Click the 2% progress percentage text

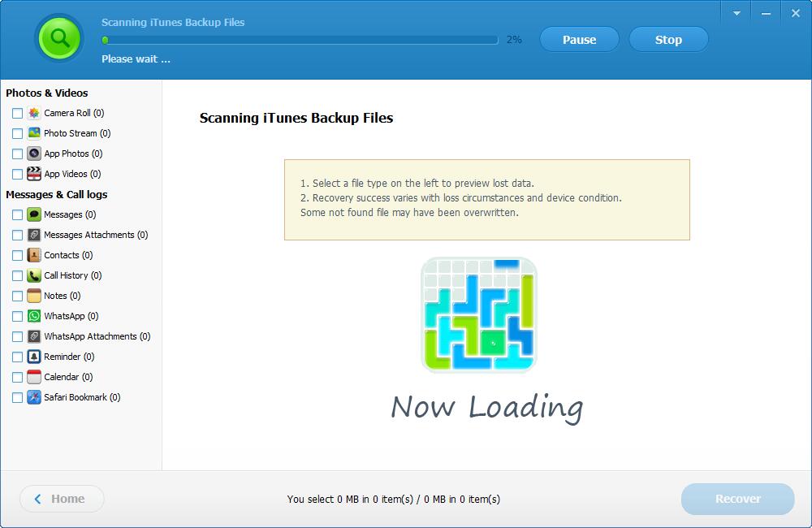coord(514,39)
